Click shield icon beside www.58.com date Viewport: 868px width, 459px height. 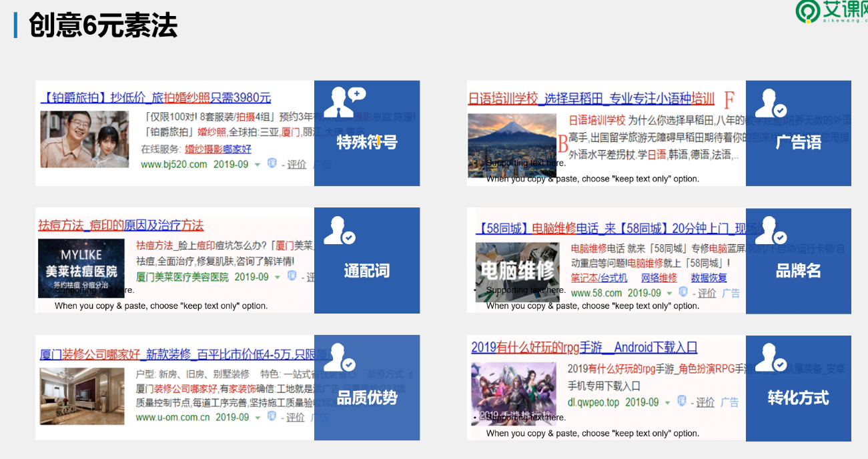point(683,292)
